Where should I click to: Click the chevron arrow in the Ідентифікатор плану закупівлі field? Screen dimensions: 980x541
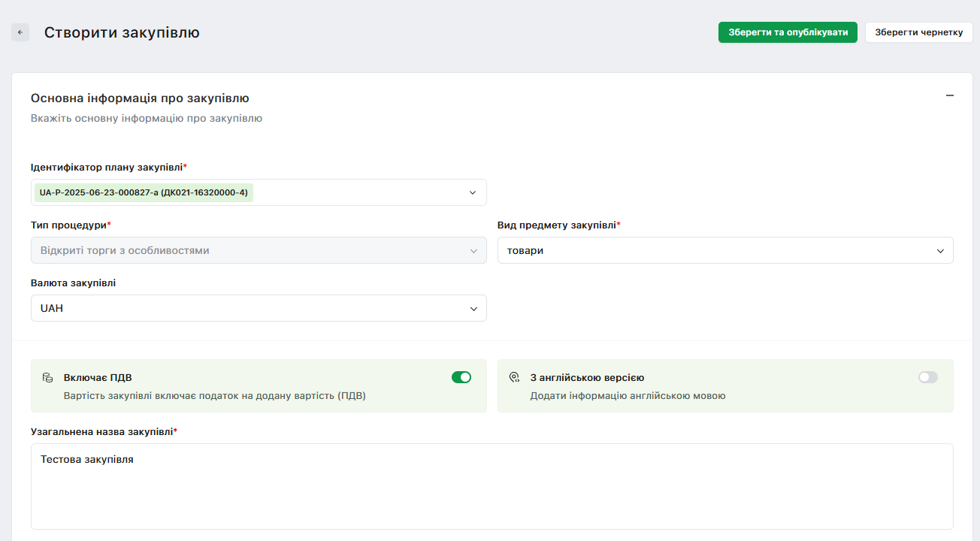coord(473,192)
